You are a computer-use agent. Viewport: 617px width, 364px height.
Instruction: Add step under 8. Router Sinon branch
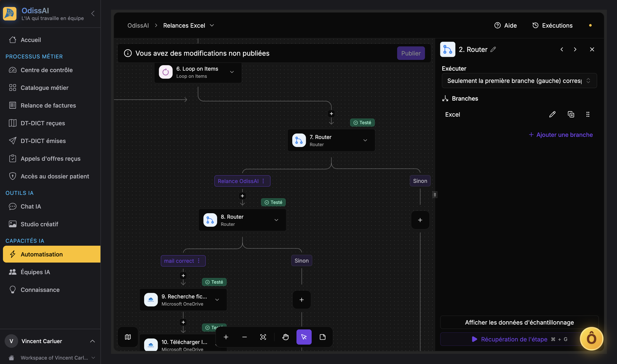tap(302, 300)
